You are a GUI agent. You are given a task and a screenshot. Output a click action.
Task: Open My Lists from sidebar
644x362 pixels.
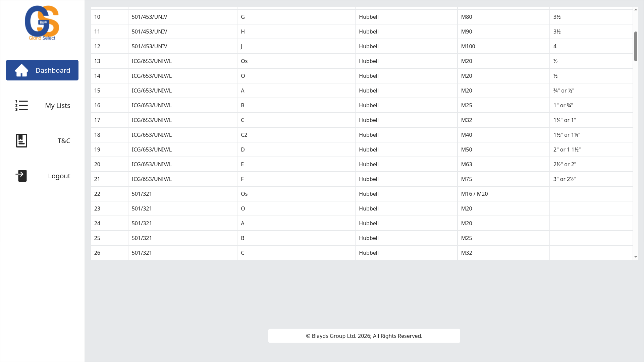pos(57,106)
